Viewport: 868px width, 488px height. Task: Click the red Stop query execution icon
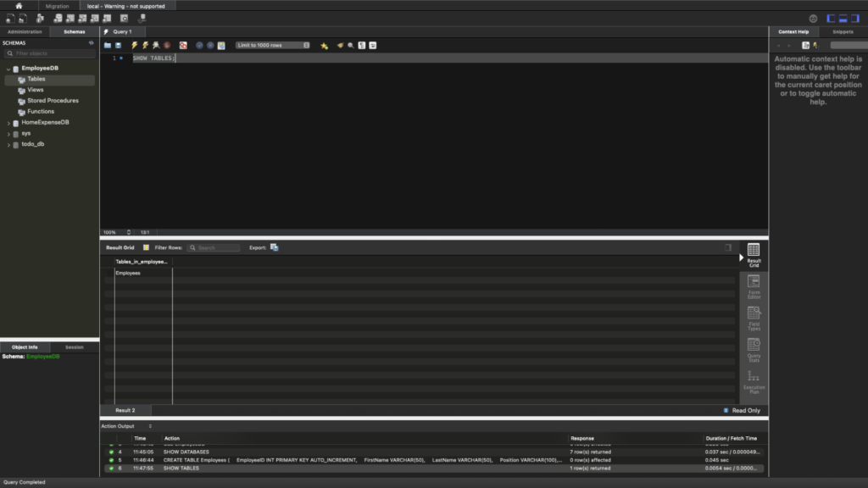(x=167, y=45)
